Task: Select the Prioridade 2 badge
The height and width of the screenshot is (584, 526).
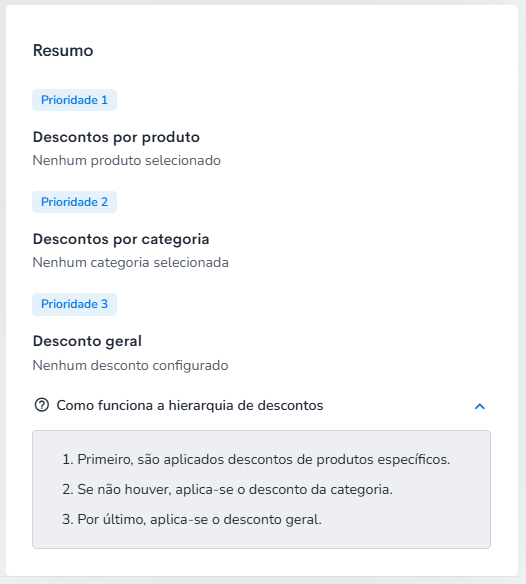Action: point(75,202)
